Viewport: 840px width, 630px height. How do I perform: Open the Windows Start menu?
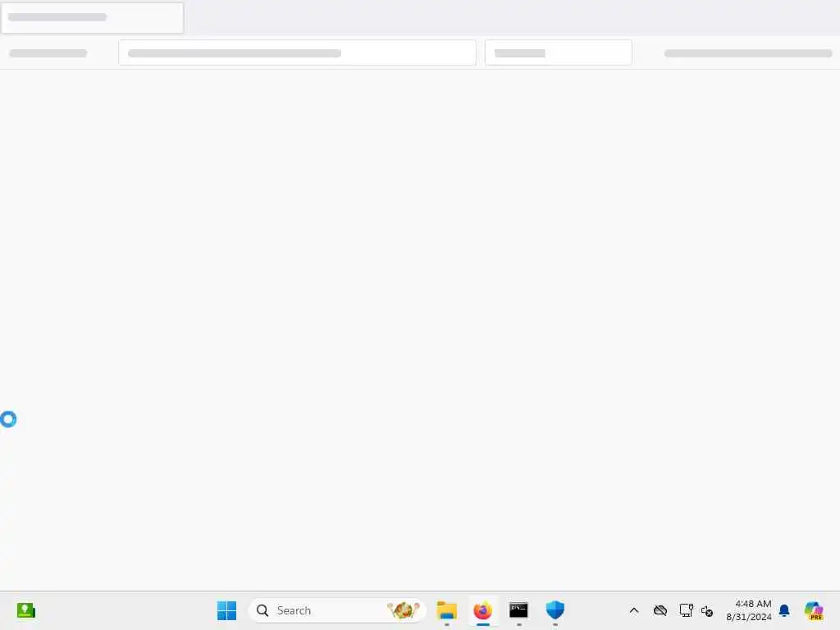point(226,610)
